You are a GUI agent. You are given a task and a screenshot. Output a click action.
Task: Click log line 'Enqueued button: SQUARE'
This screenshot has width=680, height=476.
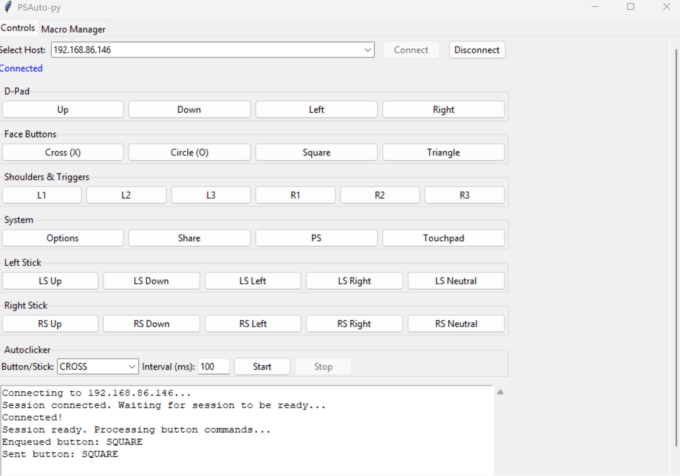[72, 442]
